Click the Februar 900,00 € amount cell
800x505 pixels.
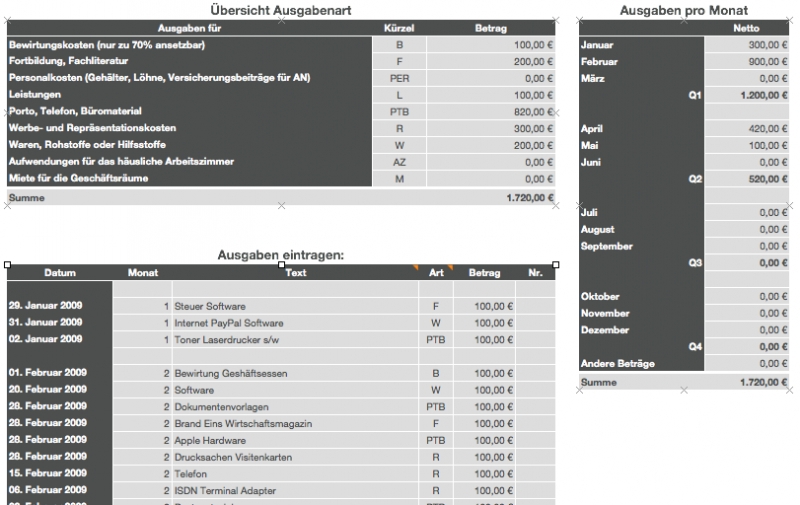point(746,62)
